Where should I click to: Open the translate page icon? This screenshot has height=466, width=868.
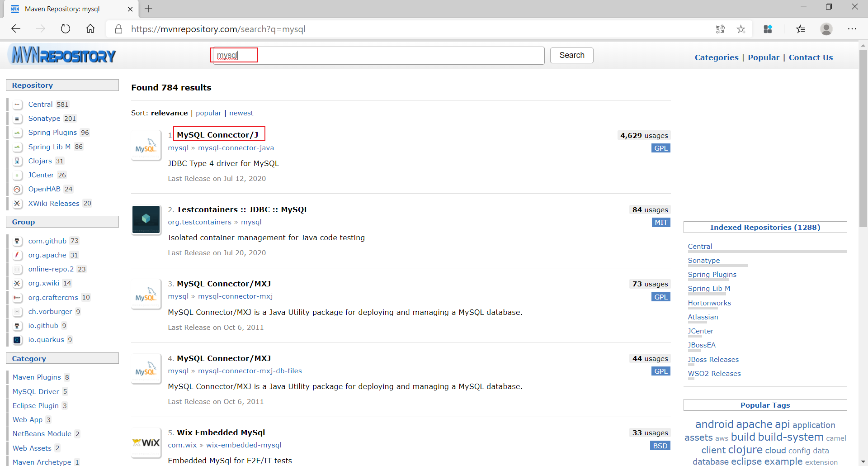(720, 29)
